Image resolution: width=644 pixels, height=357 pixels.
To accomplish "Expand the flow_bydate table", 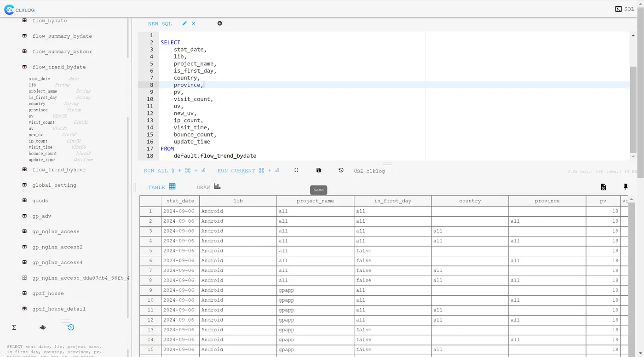I will 50,21.
